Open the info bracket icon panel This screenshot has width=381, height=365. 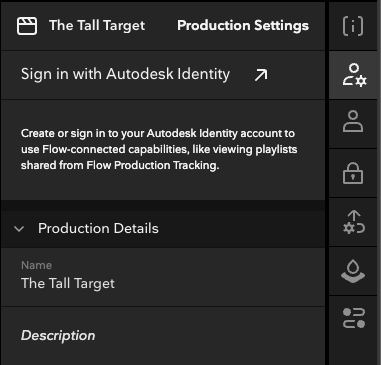[353, 26]
